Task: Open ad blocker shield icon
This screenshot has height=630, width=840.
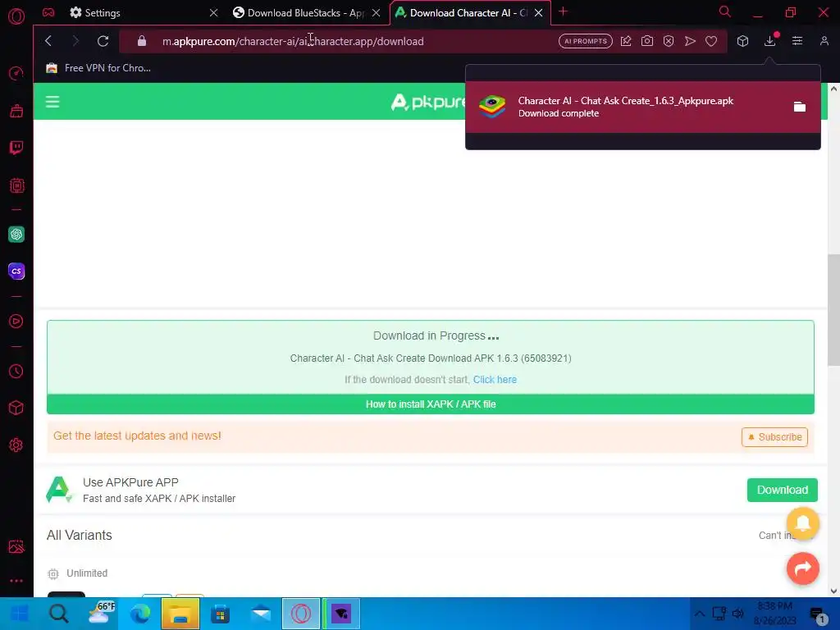Action: coord(669,41)
